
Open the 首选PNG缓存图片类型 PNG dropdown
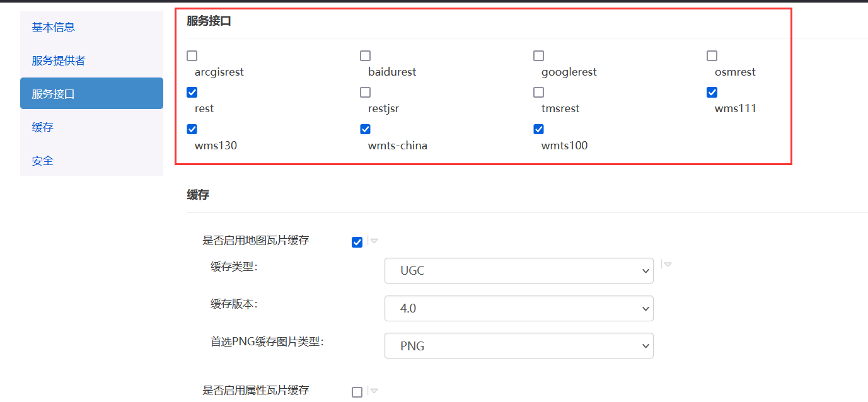click(519, 346)
